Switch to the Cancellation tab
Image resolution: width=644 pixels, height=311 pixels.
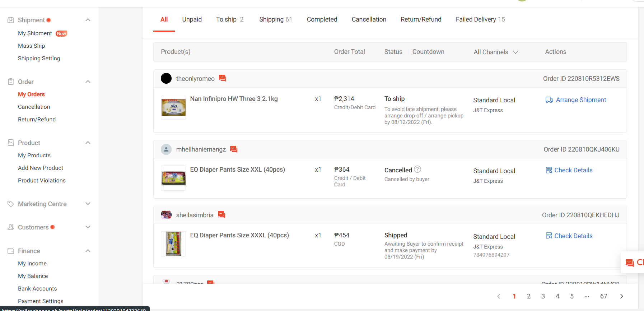369,19
